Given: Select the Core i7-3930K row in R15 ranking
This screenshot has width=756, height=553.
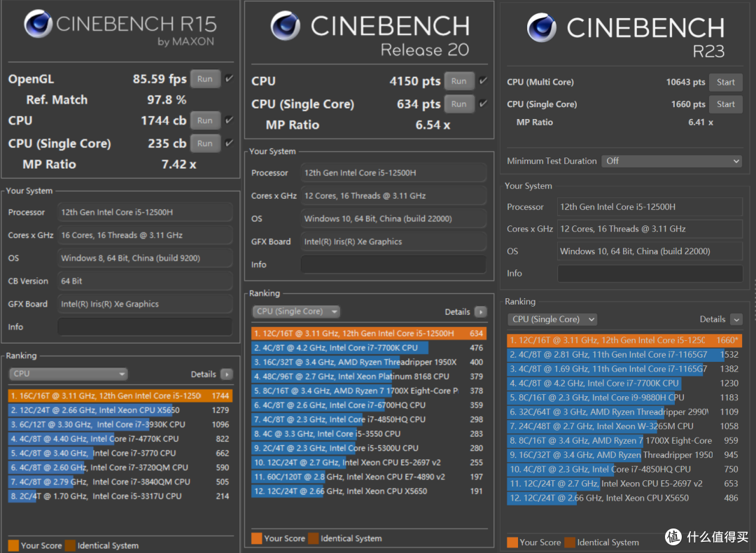Looking at the screenshot, I should click(x=120, y=424).
